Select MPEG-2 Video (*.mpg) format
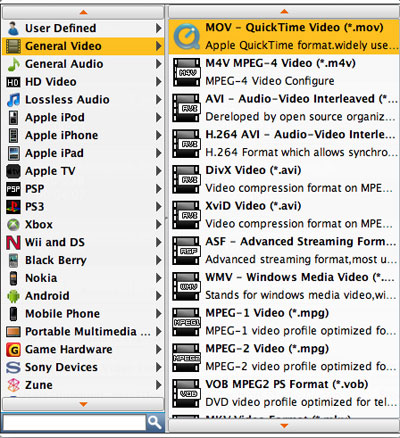The height and width of the screenshot is (438, 400). pos(284,358)
